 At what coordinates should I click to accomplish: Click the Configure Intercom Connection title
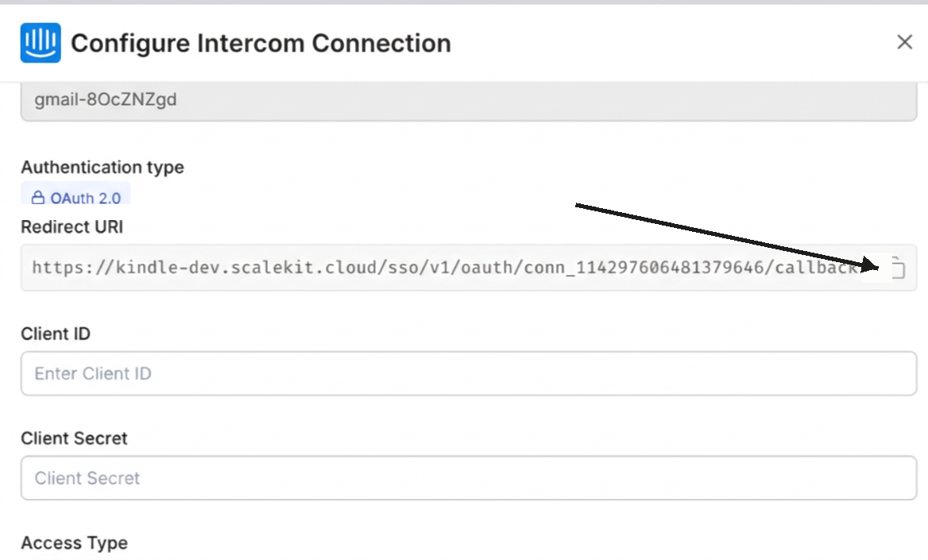point(261,43)
